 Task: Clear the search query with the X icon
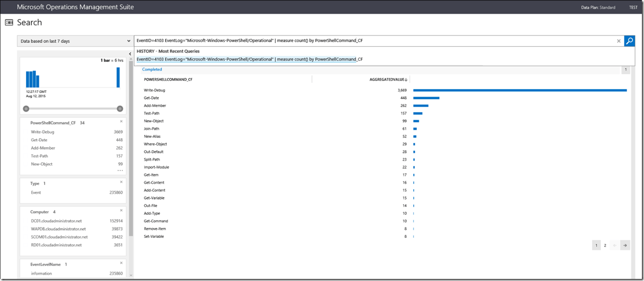point(618,41)
